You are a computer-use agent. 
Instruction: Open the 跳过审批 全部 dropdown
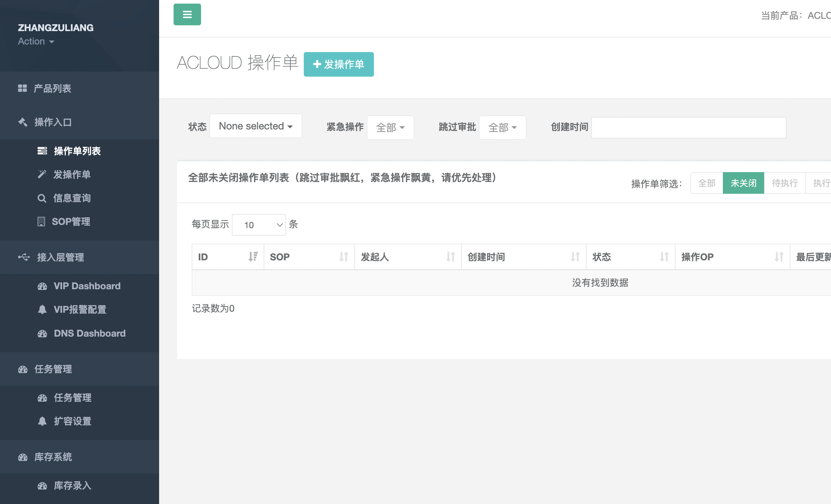(x=503, y=127)
